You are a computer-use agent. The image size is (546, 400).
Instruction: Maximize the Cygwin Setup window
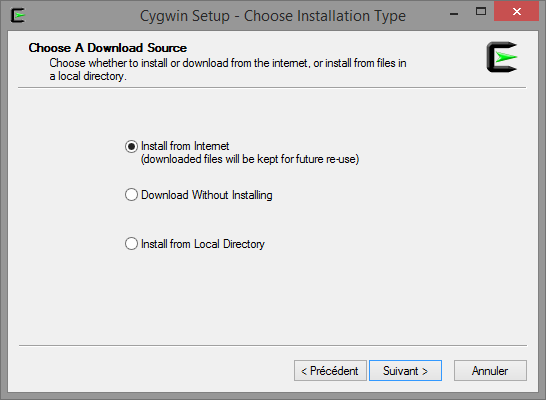481,11
